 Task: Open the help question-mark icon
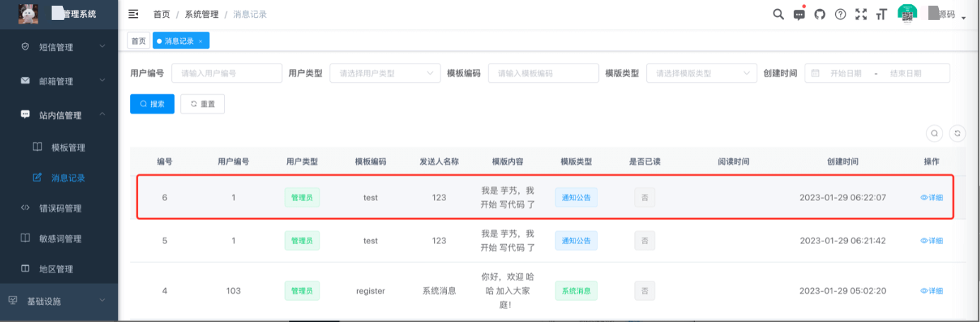pos(840,14)
